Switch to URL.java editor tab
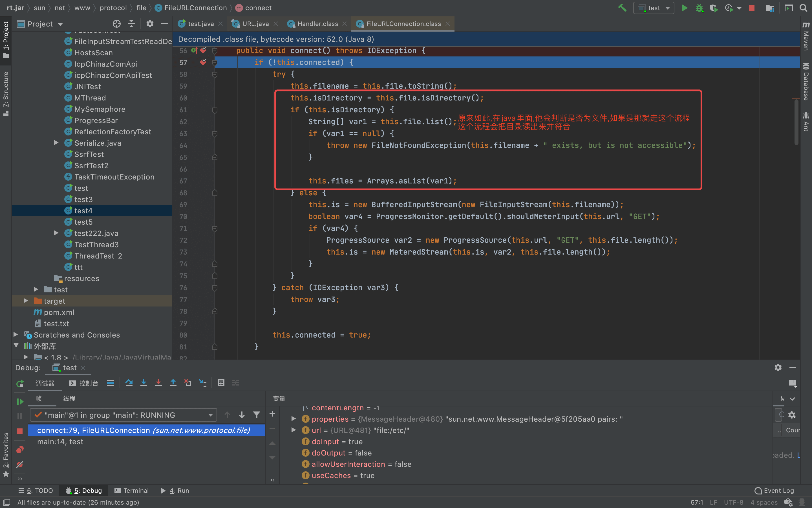 coord(255,24)
